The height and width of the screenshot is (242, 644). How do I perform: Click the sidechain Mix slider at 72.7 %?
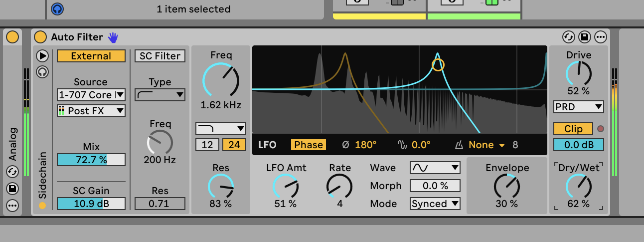[x=91, y=160]
